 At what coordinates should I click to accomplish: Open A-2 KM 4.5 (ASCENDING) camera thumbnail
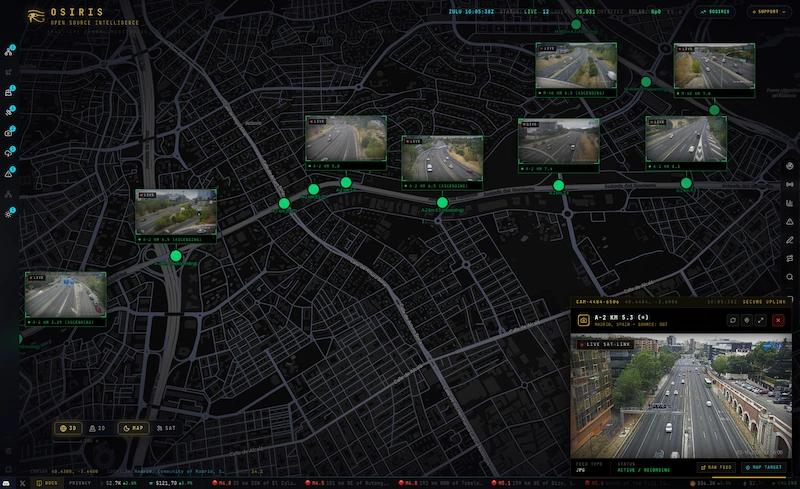click(x=176, y=216)
